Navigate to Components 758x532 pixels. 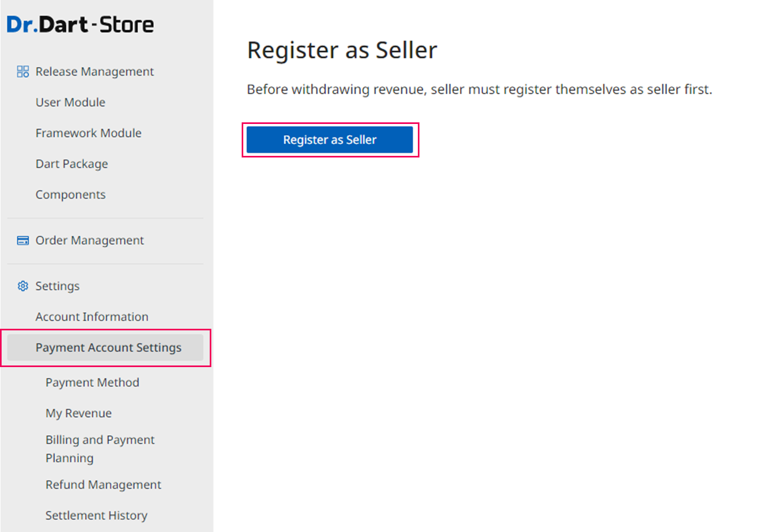[71, 195]
